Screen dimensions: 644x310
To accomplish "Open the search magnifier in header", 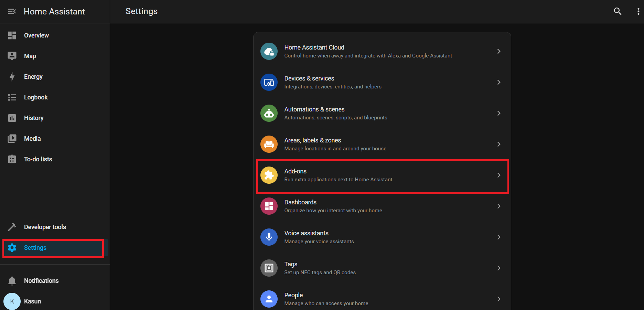I will [x=618, y=11].
